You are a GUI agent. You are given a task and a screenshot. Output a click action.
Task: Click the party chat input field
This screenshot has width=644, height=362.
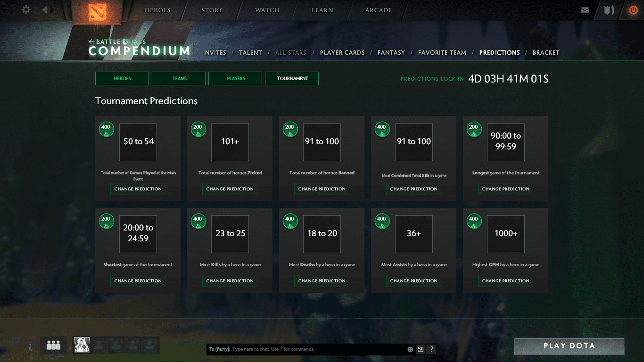coord(318,349)
